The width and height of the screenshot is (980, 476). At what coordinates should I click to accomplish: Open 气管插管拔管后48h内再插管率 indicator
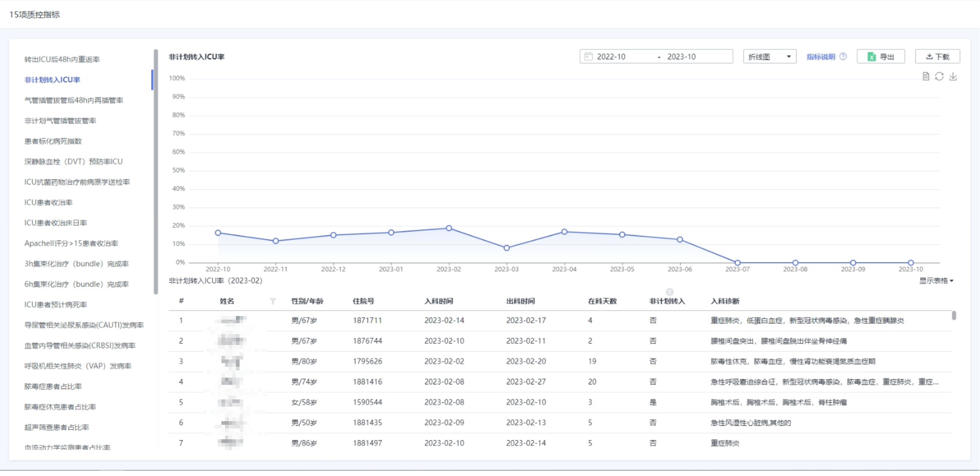click(74, 100)
